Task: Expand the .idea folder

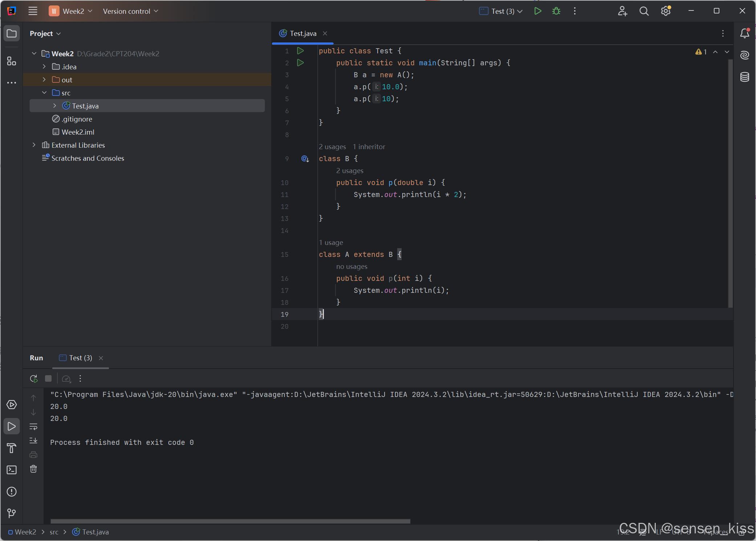Action: coord(44,67)
